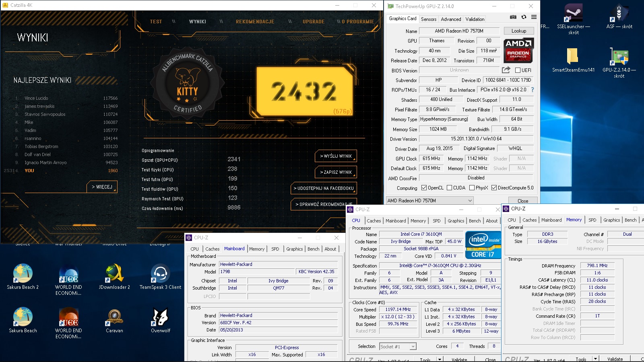This screenshot has width=644, height=362.
Task: Open ASF shortcut on desktop
Action: [x=619, y=17]
